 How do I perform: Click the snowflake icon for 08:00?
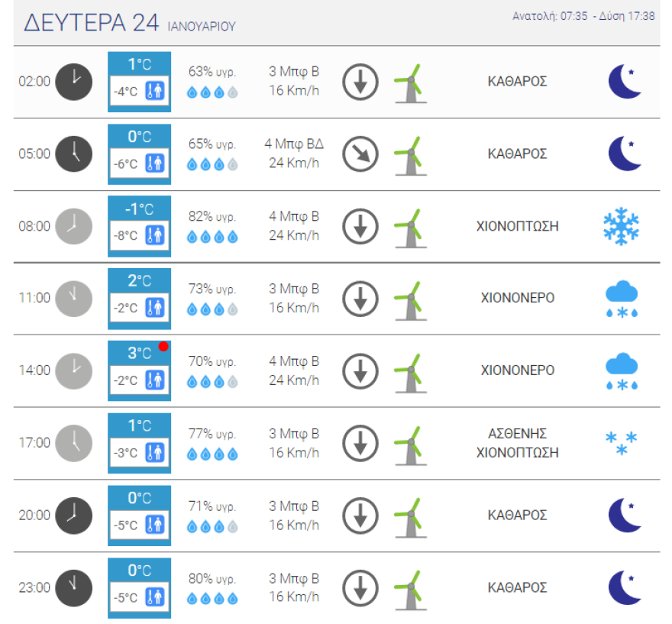coord(621,226)
